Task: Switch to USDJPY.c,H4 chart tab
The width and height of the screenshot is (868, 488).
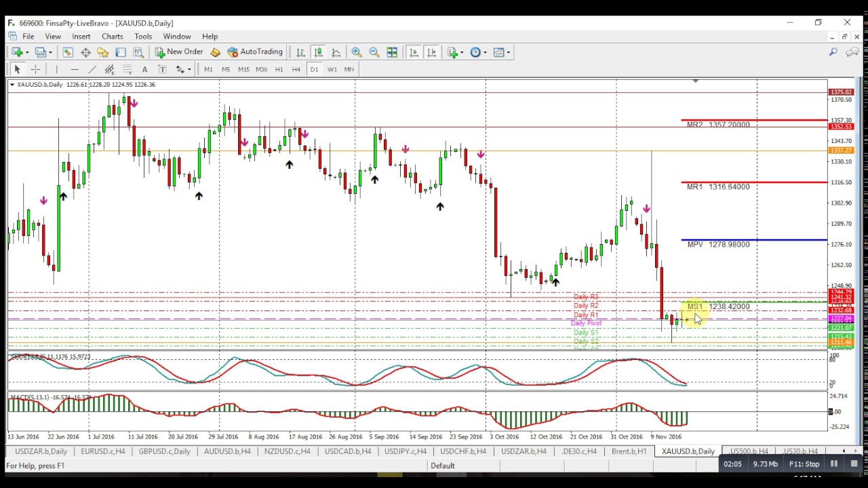Action: pos(405,451)
